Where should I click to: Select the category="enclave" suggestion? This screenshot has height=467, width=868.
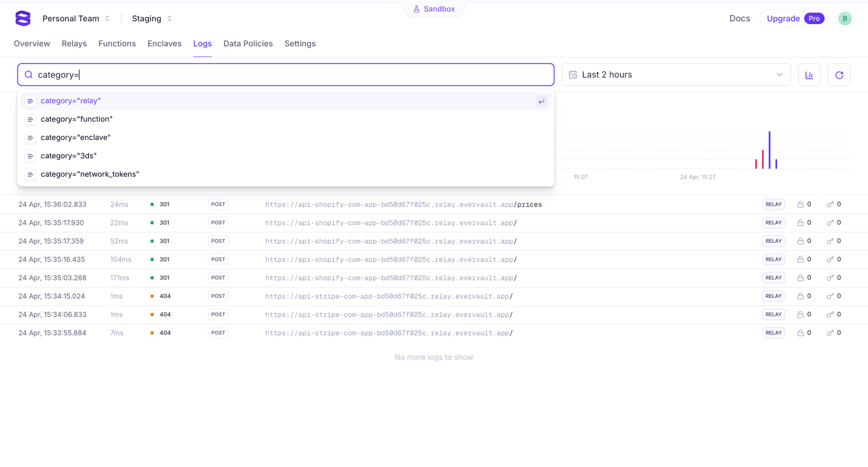tap(286, 138)
